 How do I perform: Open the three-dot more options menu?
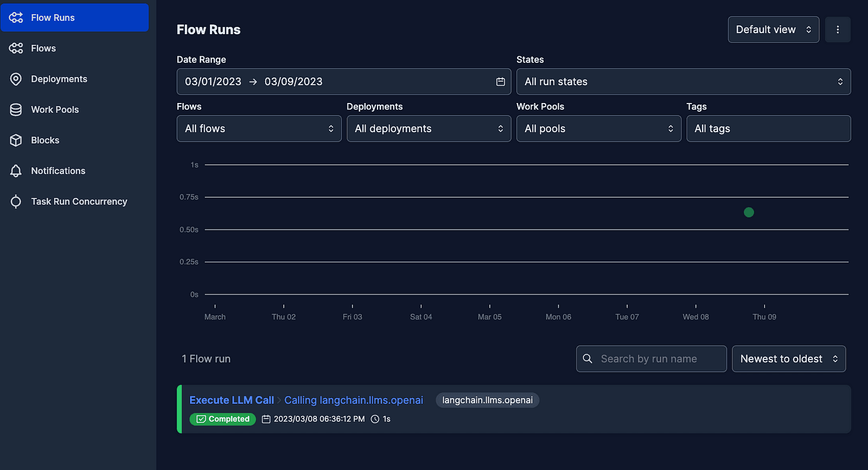coord(837,30)
